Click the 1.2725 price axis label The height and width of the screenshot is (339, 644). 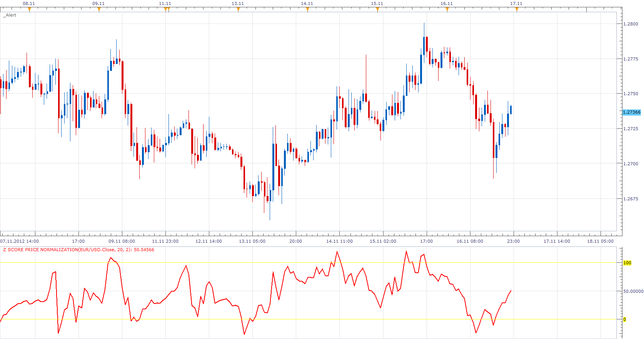click(631, 129)
